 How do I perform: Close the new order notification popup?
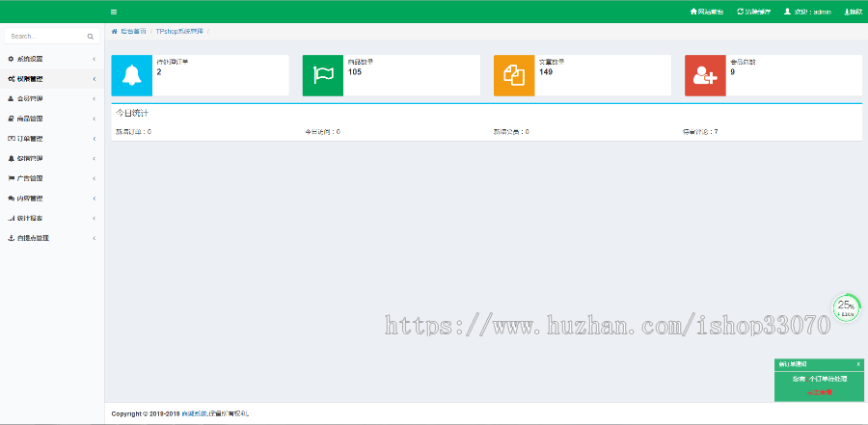[x=858, y=363]
